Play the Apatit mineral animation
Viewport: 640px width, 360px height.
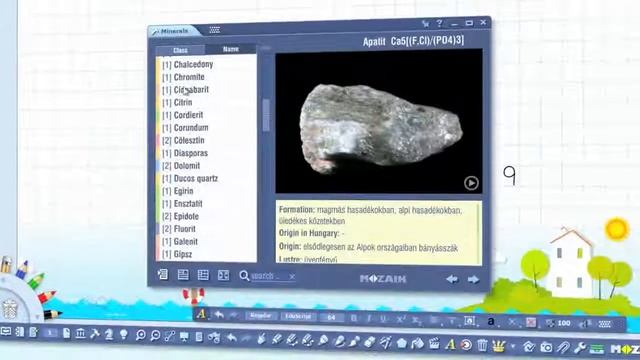471,183
